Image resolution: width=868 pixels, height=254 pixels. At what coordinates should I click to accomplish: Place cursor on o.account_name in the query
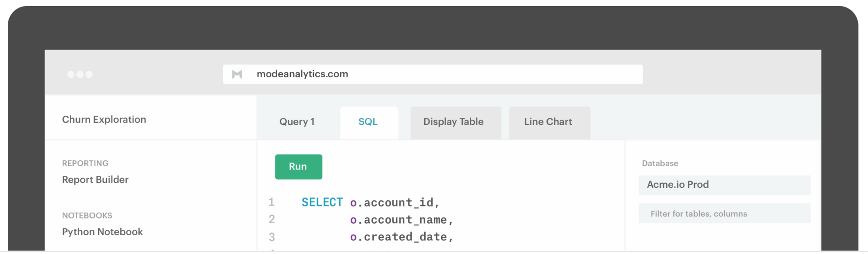(402, 220)
